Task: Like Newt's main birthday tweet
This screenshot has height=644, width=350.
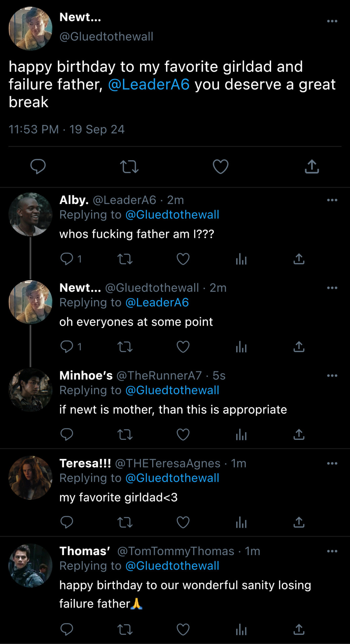Action: pos(220,167)
